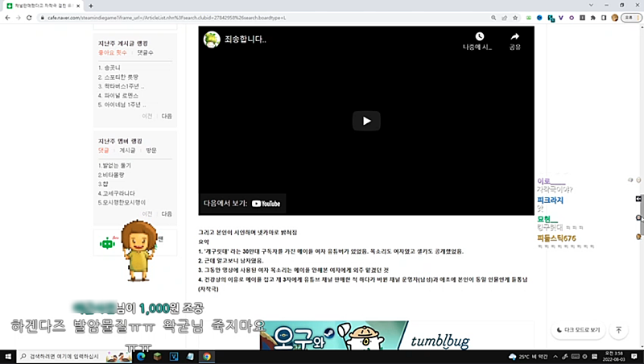Select the 댓글수 ranking tab

click(146, 52)
